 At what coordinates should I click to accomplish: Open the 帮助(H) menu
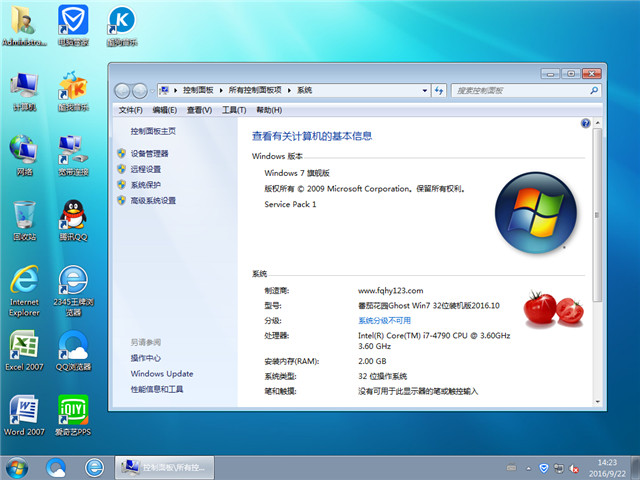pyautogui.click(x=269, y=110)
